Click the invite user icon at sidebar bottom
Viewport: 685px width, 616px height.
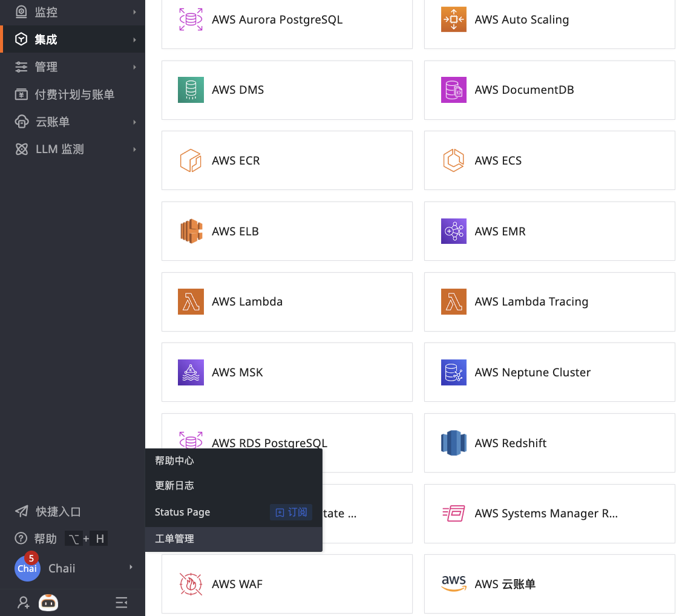point(23,602)
